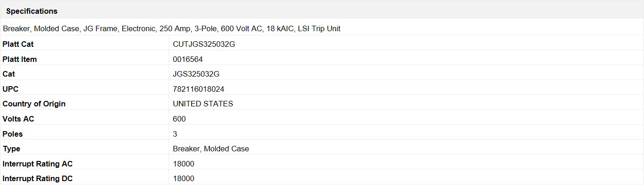Viewport: 644px width, 188px height.
Task: Select the Interrupt Rating DC 18000 value
Action: pyautogui.click(x=183, y=178)
